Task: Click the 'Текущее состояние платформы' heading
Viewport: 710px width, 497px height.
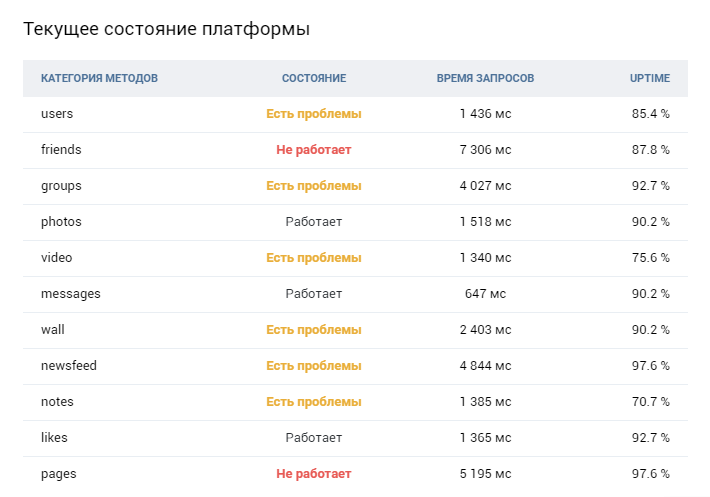Action: point(166,29)
